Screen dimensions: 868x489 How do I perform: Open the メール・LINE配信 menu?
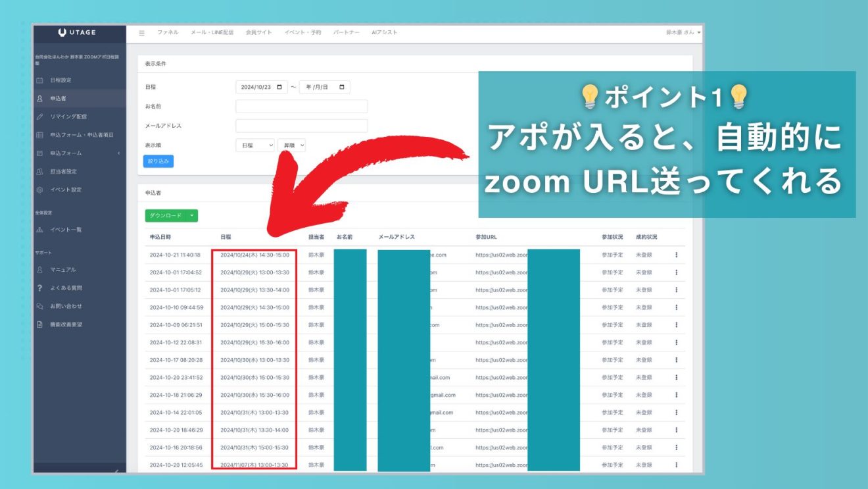pyautogui.click(x=212, y=32)
